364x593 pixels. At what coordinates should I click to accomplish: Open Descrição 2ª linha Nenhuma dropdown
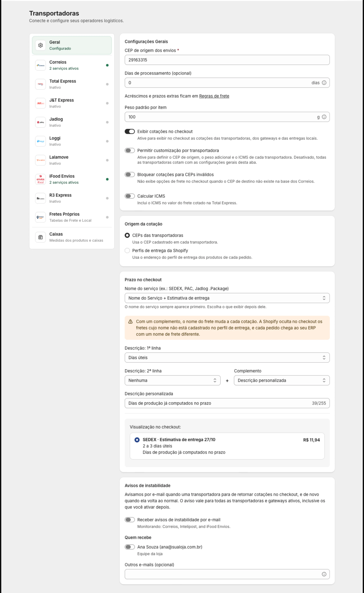[172, 381]
